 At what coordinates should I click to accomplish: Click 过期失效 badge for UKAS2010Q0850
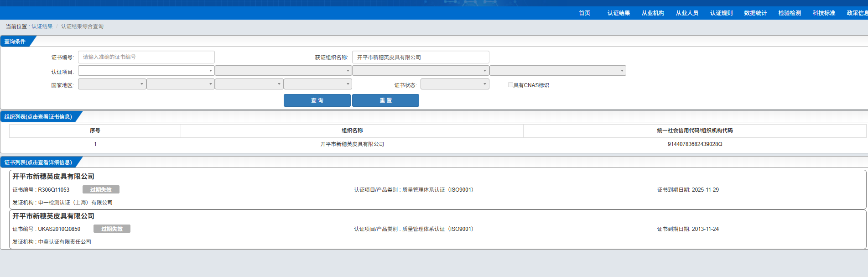click(x=112, y=229)
